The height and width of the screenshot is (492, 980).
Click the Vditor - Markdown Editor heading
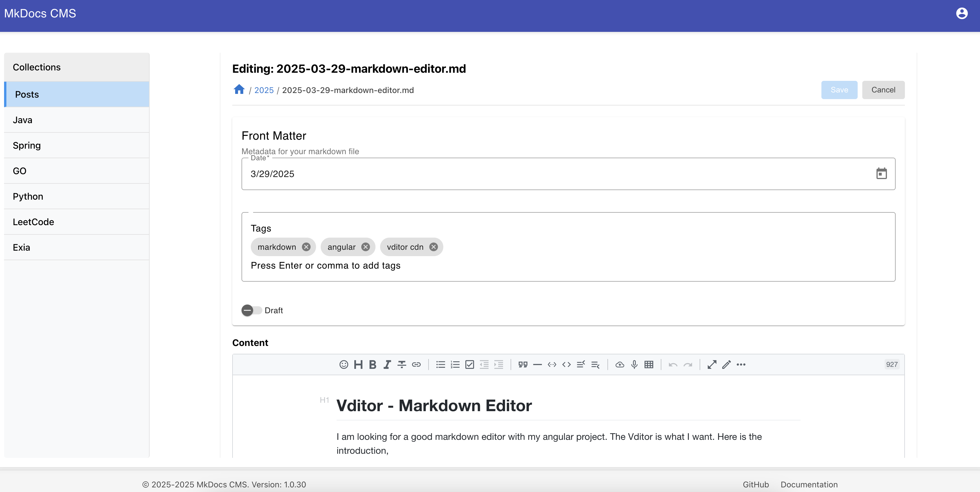pyautogui.click(x=434, y=405)
